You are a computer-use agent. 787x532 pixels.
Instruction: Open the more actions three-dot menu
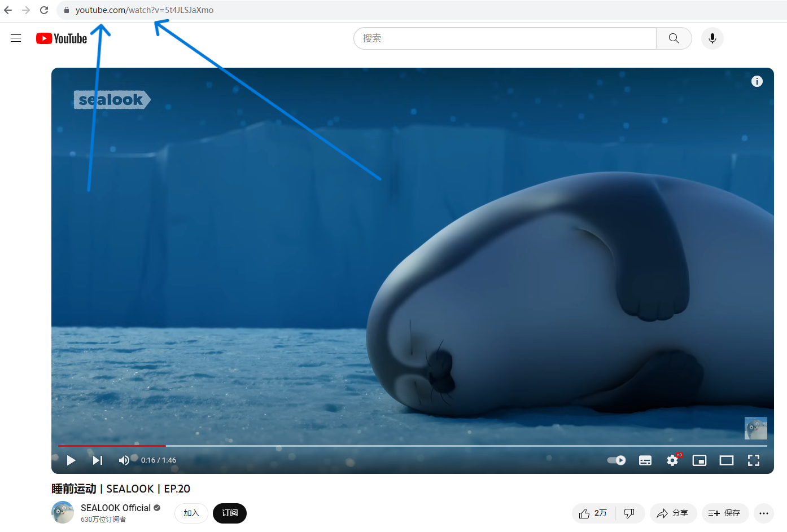click(x=764, y=513)
